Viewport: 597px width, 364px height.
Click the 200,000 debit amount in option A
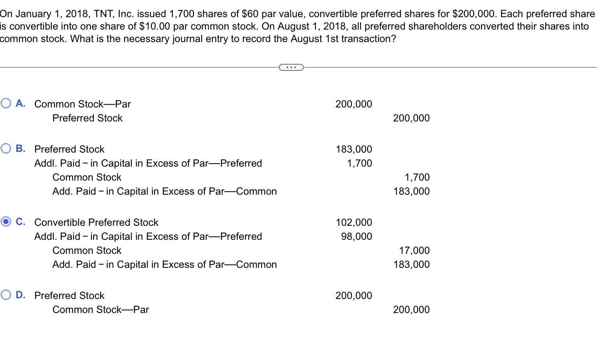click(354, 104)
